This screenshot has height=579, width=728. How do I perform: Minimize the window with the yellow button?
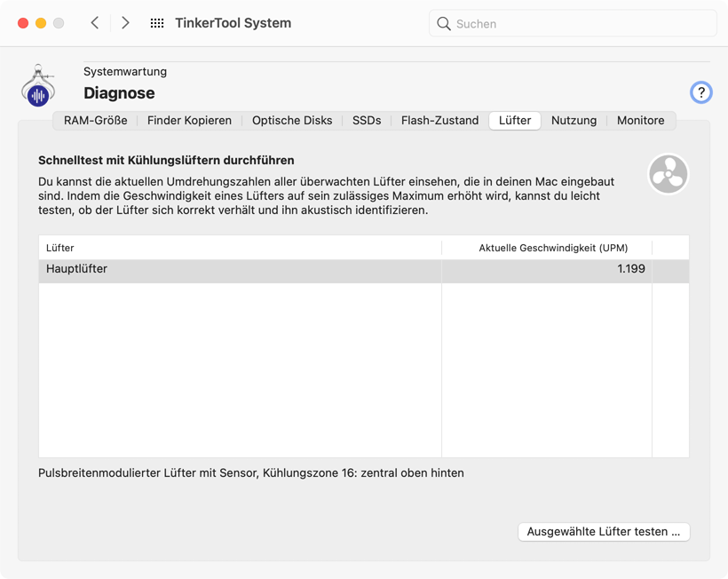(41, 23)
